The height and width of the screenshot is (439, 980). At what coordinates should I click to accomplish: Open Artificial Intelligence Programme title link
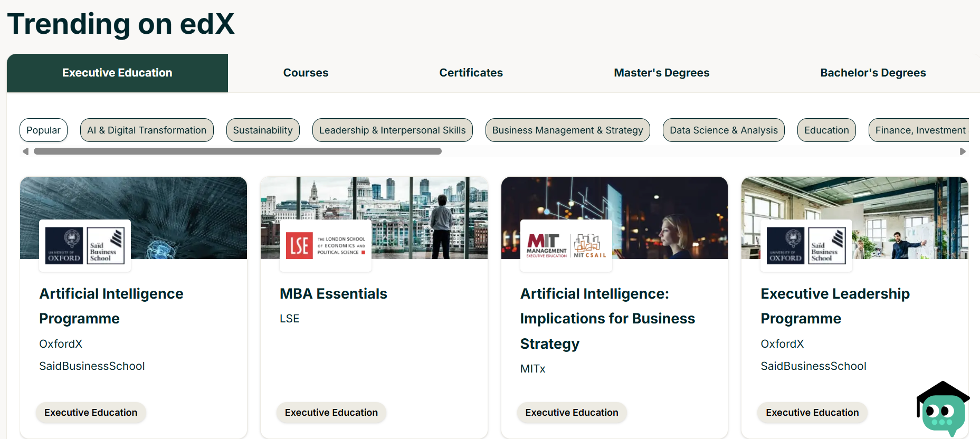(111, 306)
